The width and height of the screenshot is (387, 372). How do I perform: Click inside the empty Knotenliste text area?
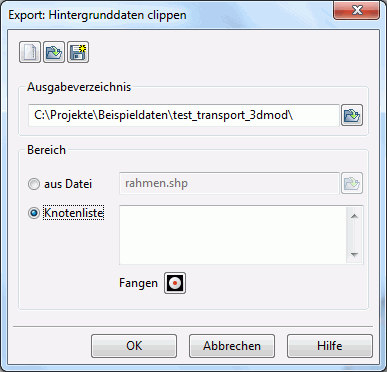pos(233,235)
